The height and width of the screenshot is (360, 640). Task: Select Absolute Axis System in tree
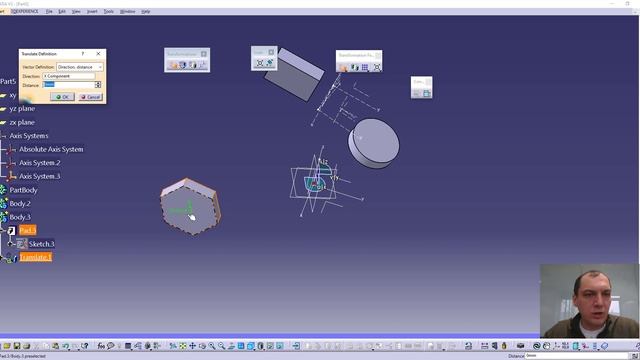(51, 149)
